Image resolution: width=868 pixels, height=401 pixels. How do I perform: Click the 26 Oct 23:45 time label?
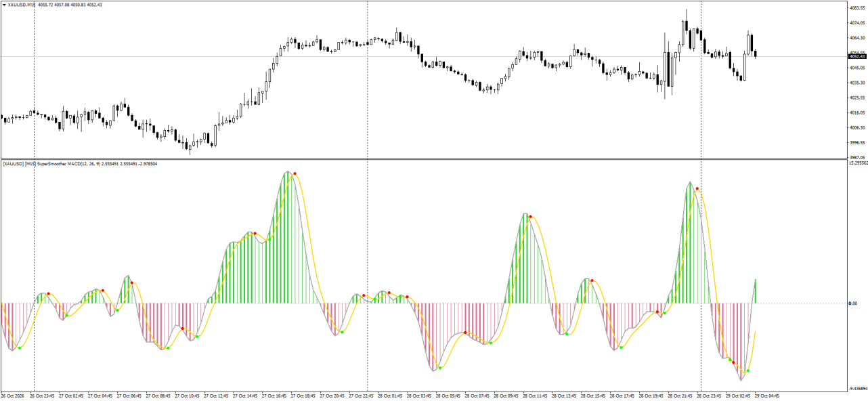point(41,396)
